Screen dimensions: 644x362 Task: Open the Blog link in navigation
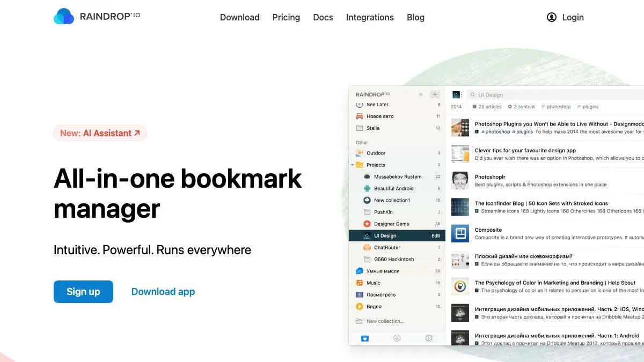pos(415,17)
